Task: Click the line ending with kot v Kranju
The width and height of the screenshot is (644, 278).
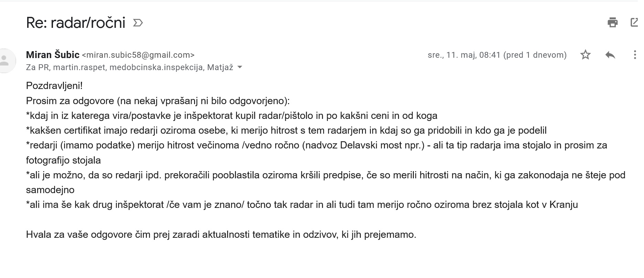Action: 302,205
